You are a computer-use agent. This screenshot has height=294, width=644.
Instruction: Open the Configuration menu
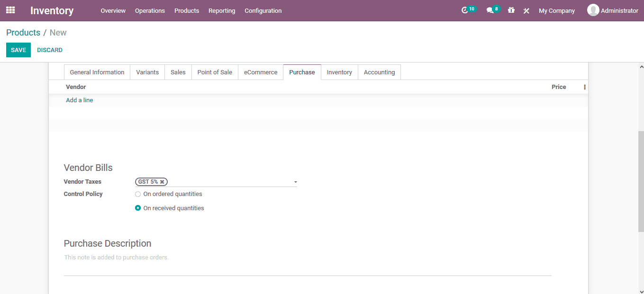(263, 10)
